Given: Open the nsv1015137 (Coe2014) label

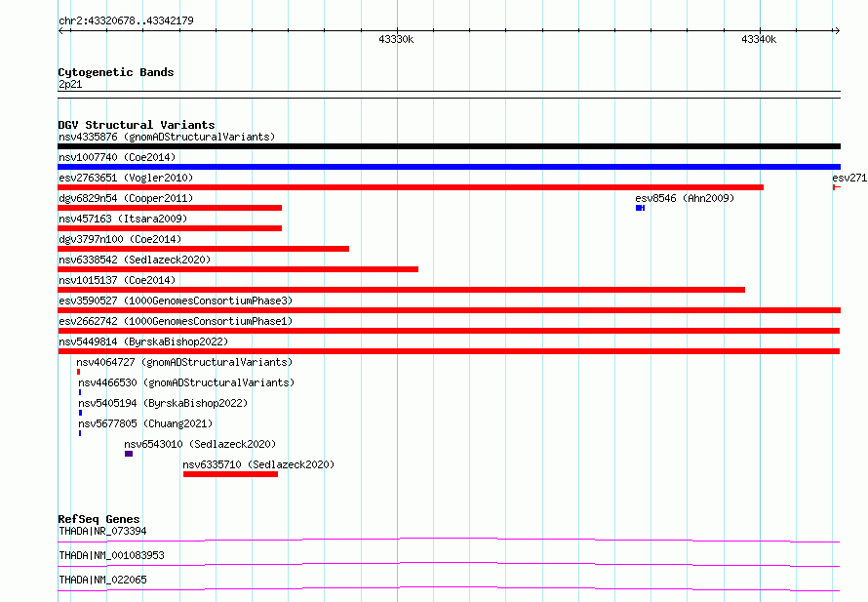Looking at the screenshot, I should [117, 280].
